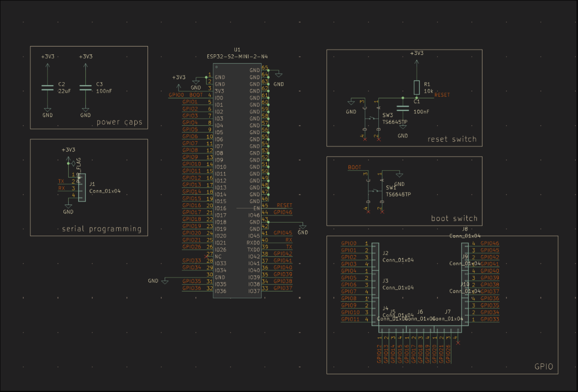Click the 'GPIO0 BOOT' label at U1 pin 4
578x392 pixels.
(x=186, y=95)
